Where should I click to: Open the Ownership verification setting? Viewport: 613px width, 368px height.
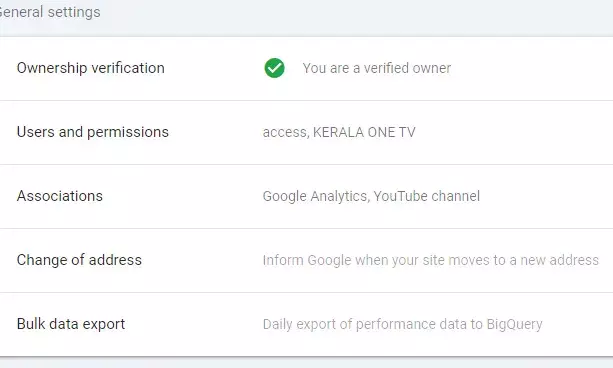[306, 68]
